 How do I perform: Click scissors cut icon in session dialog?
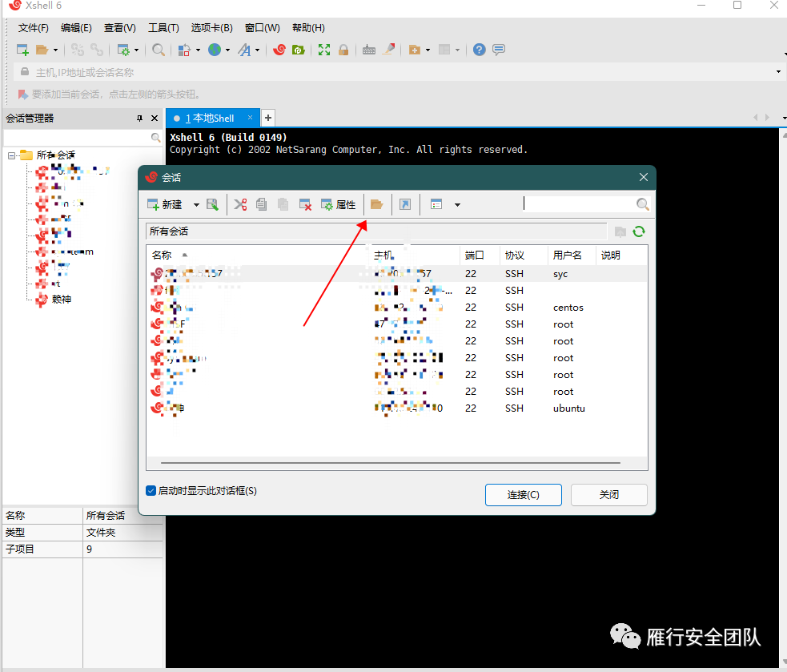240,204
